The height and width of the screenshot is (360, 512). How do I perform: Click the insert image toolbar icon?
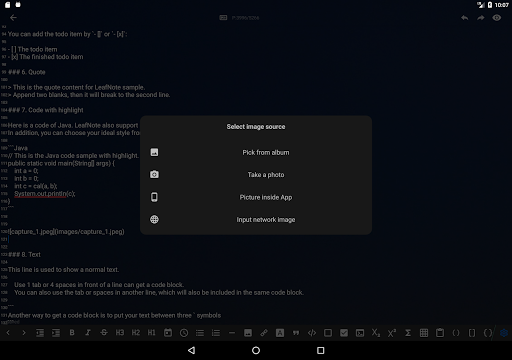(x=248, y=333)
